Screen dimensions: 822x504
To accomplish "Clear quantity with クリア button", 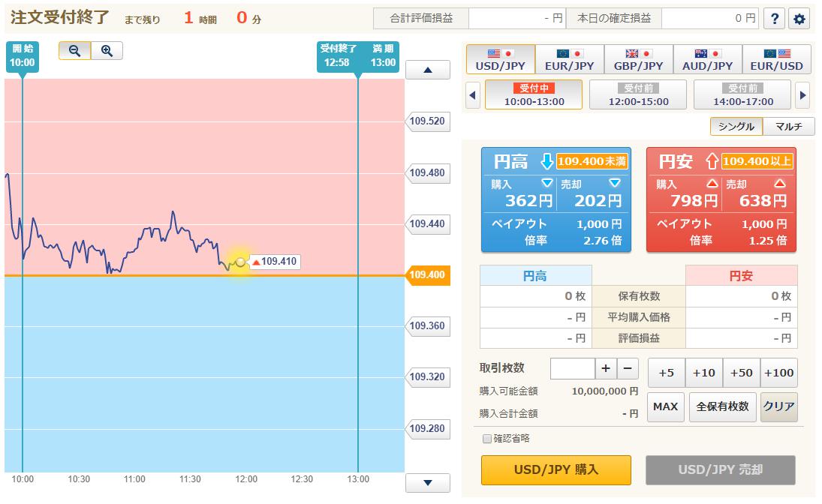I will [x=779, y=407].
